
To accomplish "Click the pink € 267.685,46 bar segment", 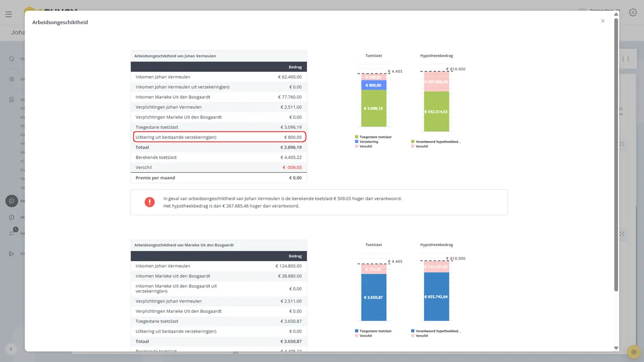I will coord(436,82).
